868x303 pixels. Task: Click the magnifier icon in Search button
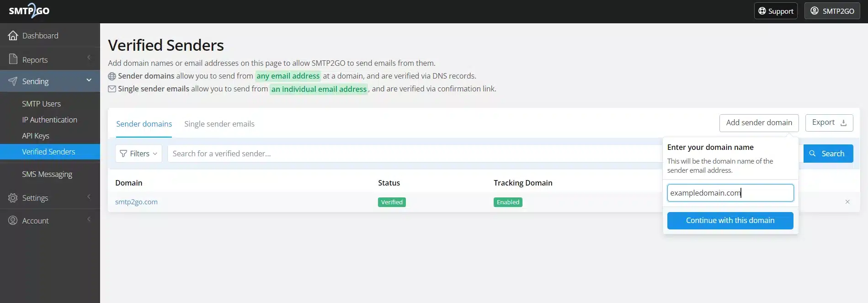click(812, 154)
